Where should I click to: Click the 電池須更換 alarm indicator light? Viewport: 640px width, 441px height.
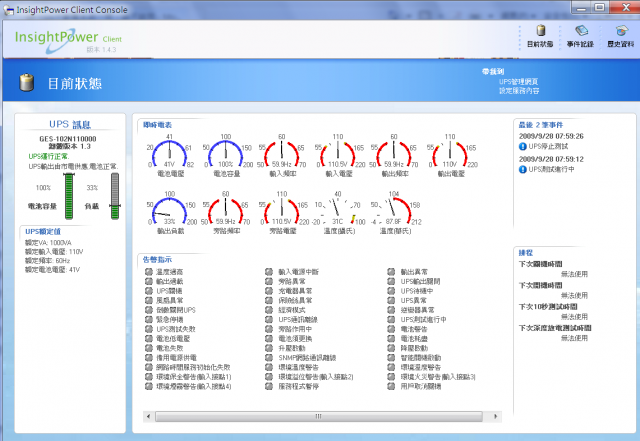pyautogui.click(x=269, y=339)
